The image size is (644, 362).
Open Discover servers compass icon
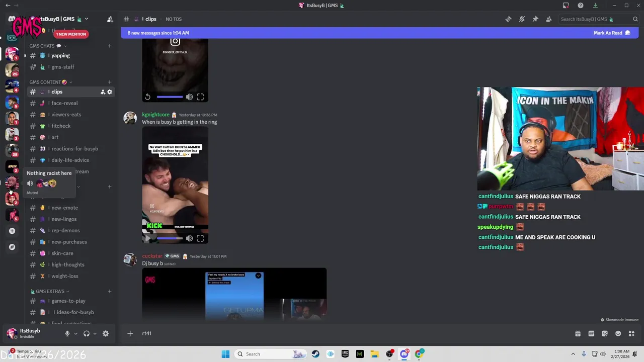[x=12, y=247]
